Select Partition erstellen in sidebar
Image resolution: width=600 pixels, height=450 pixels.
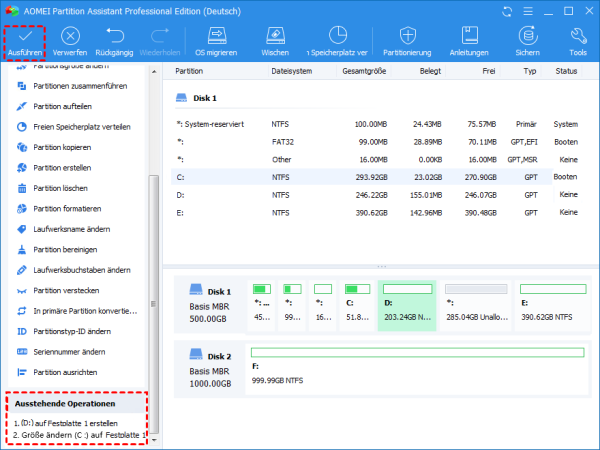tap(54, 168)
